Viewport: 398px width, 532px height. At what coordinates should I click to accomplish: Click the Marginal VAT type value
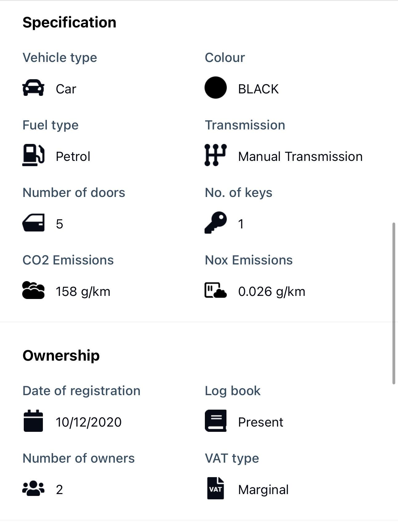coord(263,490)
